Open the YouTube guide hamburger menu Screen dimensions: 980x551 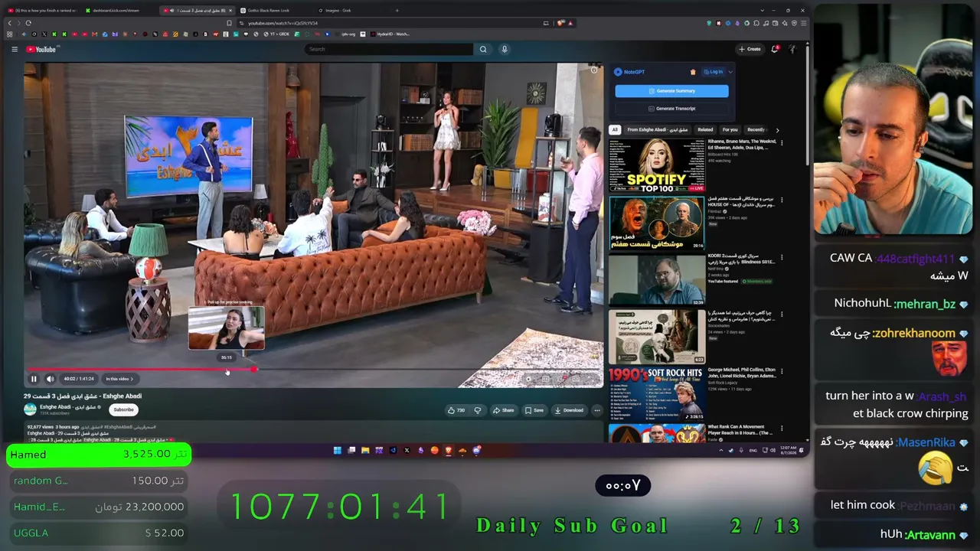coord(14,49)
